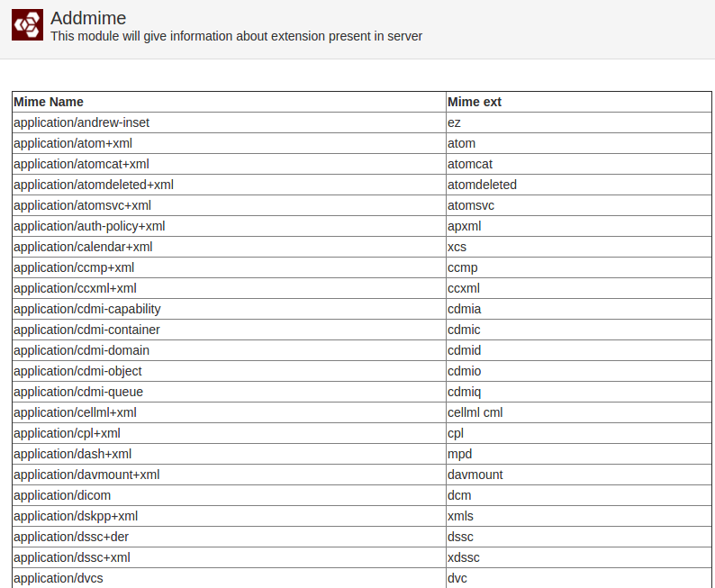Screen dimensions: 715x588
Task: Click the Mime ext column header
Action: pos(579,102)
